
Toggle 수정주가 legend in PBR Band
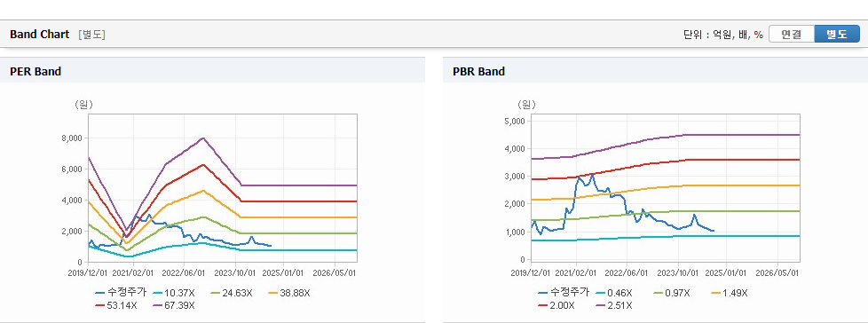[564, 293]
